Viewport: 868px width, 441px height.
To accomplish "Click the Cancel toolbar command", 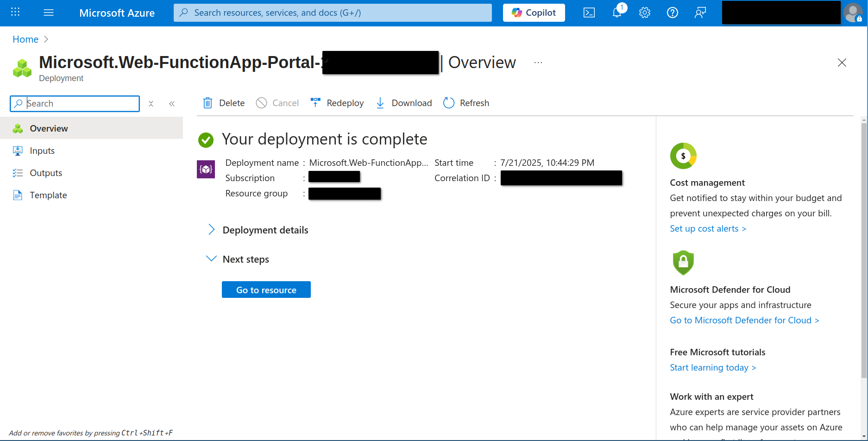I will click(277, 103).
